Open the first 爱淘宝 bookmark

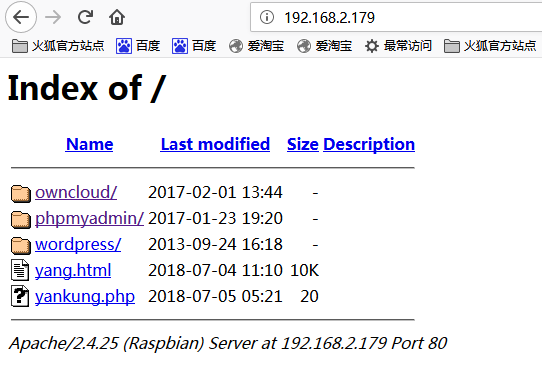point(256,46)
